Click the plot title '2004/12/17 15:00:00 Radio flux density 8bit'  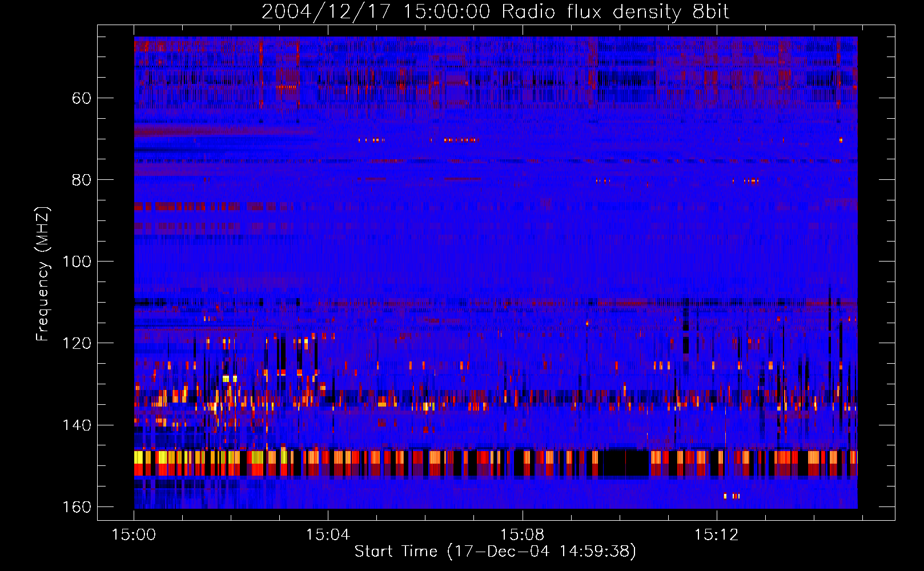click(496, 12)
